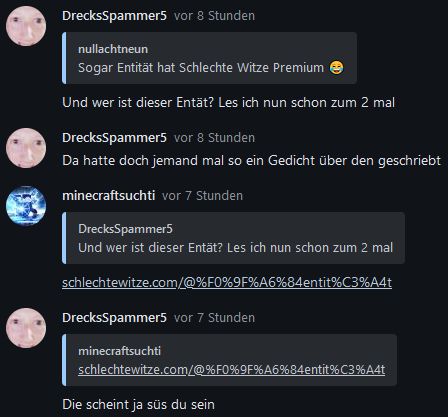Click the 'vor 8 Stunden' timestamp on first comment
Image resolution: width=448 pixels, height=417 pixels.
(x=214, y=16)
